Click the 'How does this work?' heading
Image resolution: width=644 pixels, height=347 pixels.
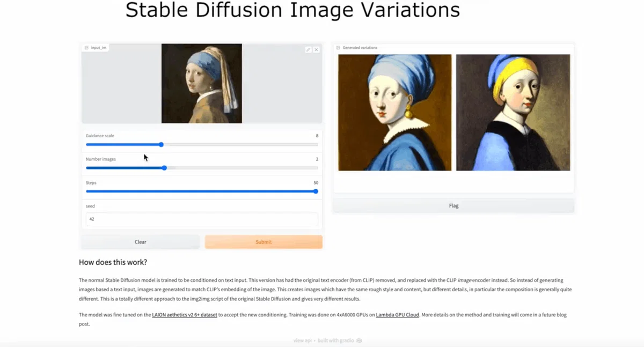click(113, 262)
